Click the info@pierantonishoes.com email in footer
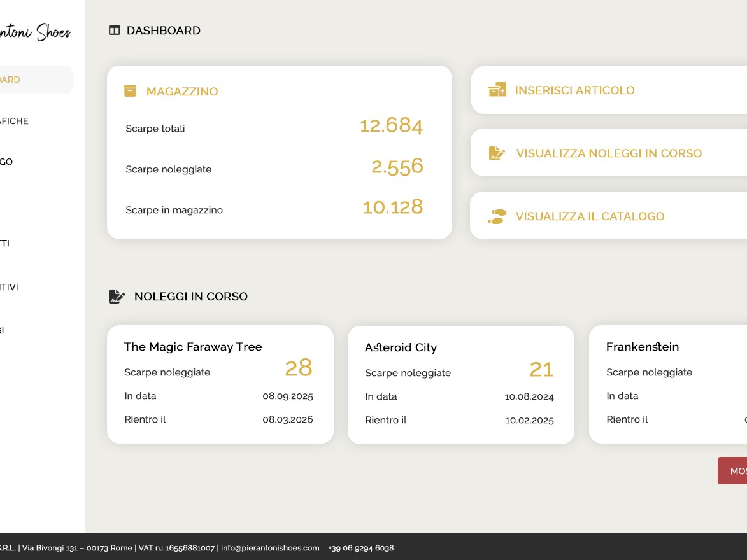The image size is (747, 560). 270,548
